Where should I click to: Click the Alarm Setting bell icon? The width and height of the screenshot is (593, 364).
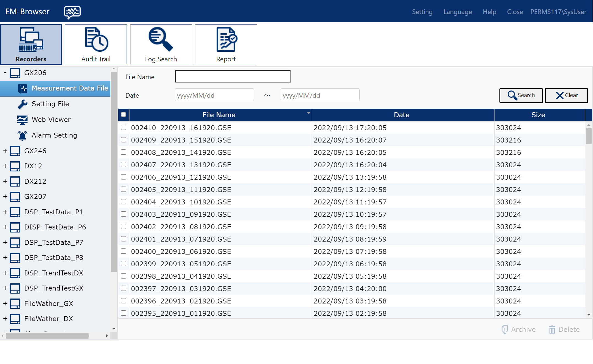coord(22,135)
